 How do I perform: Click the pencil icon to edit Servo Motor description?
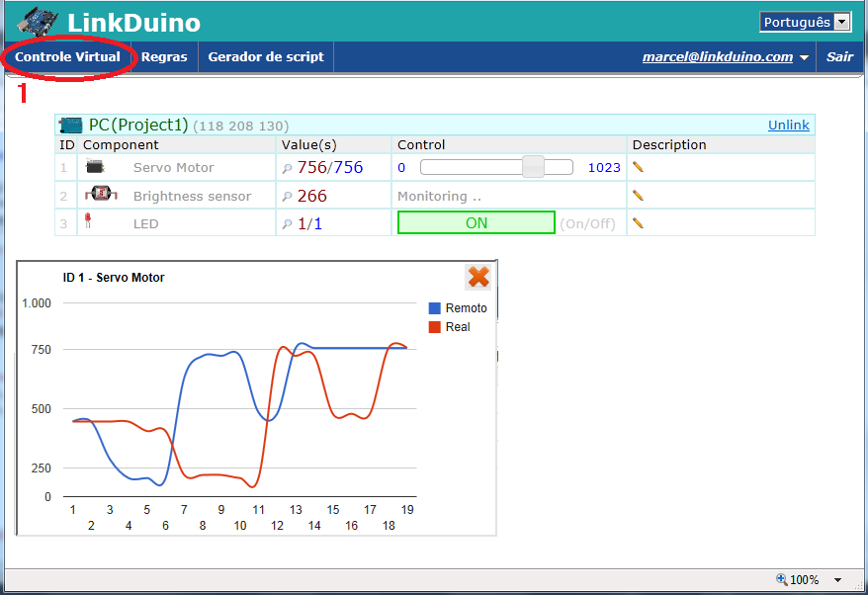638,167
